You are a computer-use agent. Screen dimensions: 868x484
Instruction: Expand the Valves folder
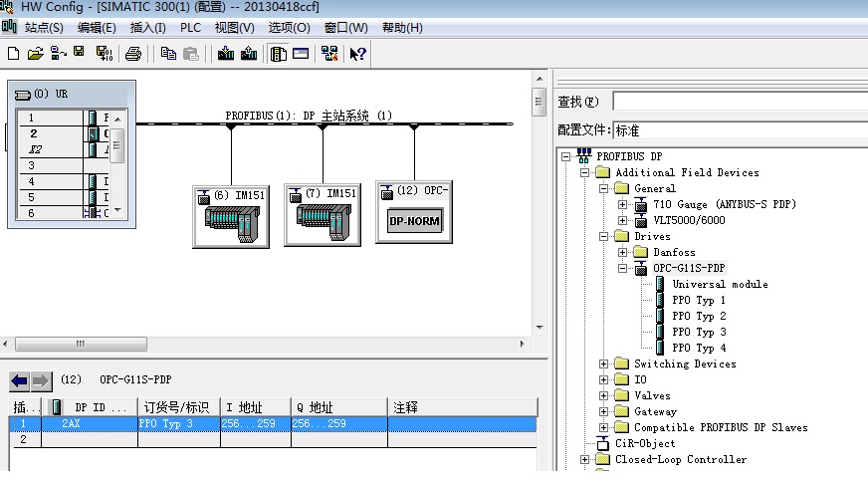(x=604, y=396)
